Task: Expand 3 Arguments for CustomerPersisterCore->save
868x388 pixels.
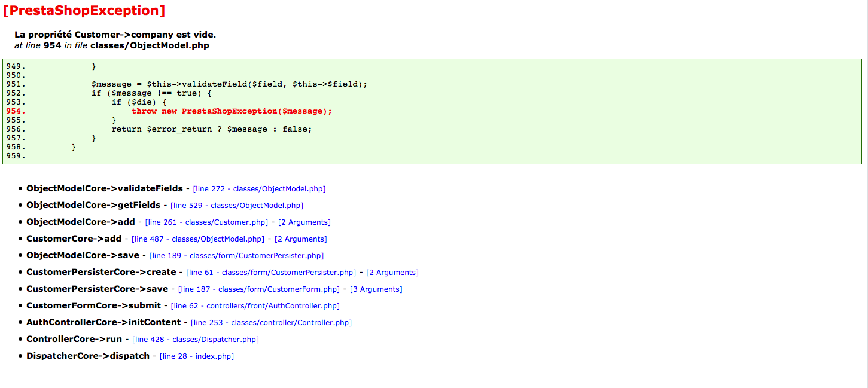Action: (x=376, y=289)
